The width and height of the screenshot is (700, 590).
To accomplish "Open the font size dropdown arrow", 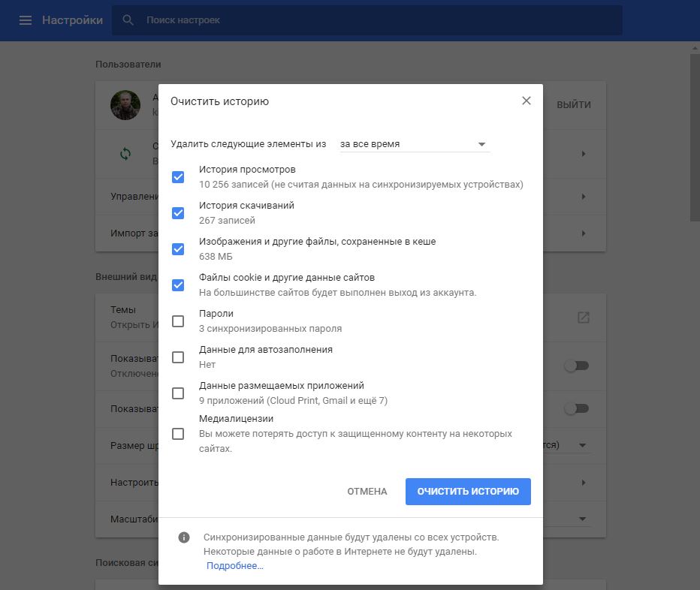I will coord(582,446).
